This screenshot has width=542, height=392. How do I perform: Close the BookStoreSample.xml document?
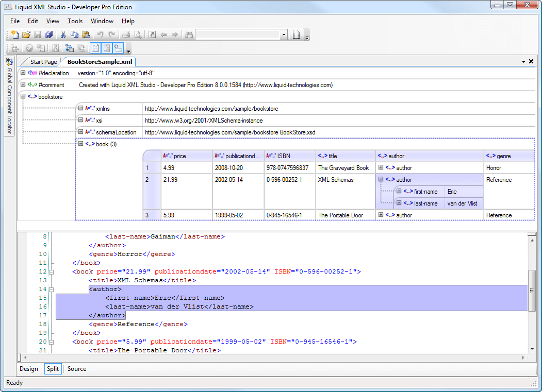click(531, 61)
